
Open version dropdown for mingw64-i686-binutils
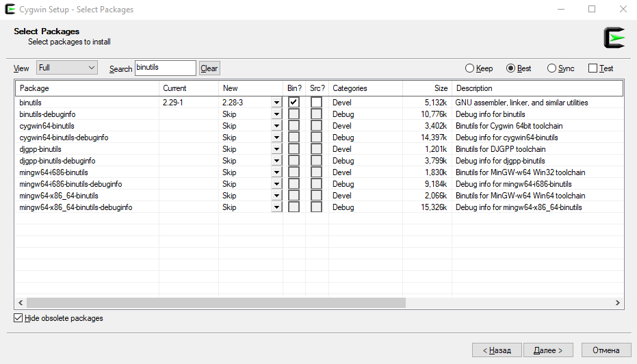click(x=276, y=172)
